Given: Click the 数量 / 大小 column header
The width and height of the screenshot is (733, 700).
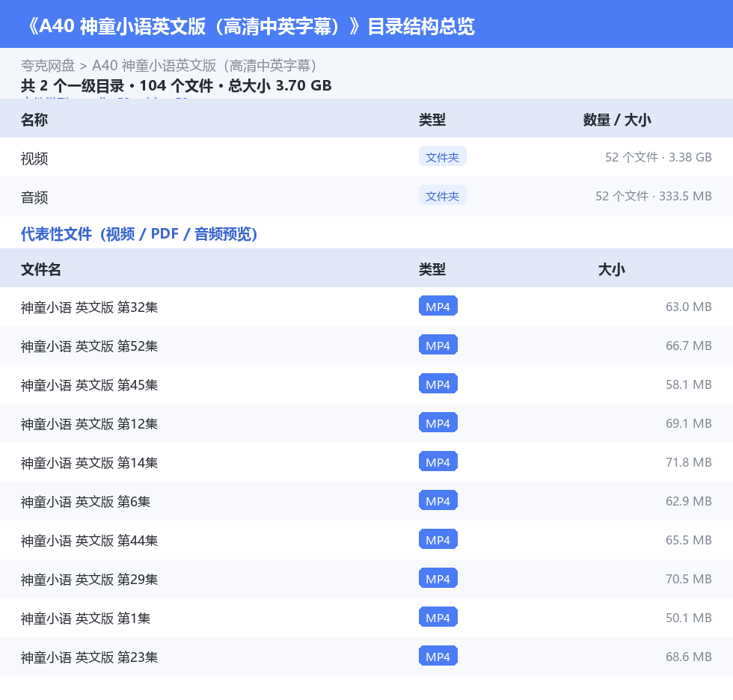Looking at the screenshot, I should coord(616,120).
